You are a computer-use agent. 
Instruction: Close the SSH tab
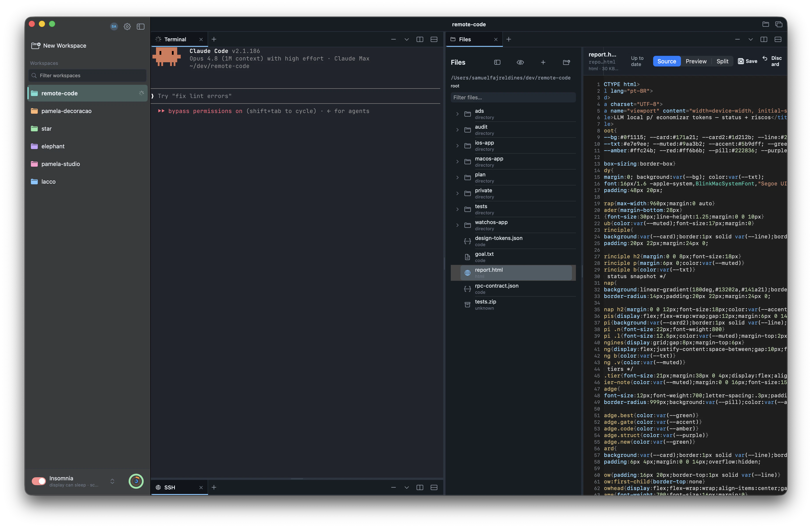(201, 487)
